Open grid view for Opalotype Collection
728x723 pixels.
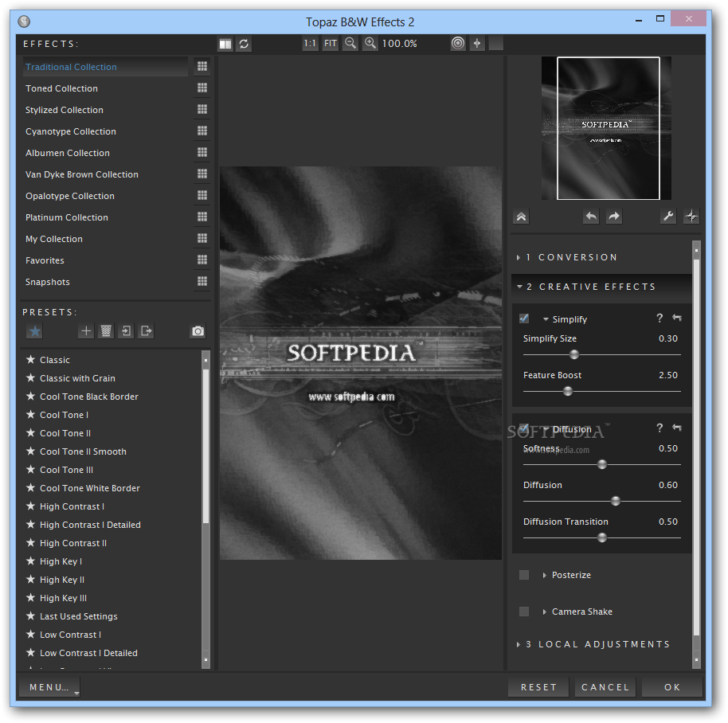pyautogui.click(x=202, y=195)
